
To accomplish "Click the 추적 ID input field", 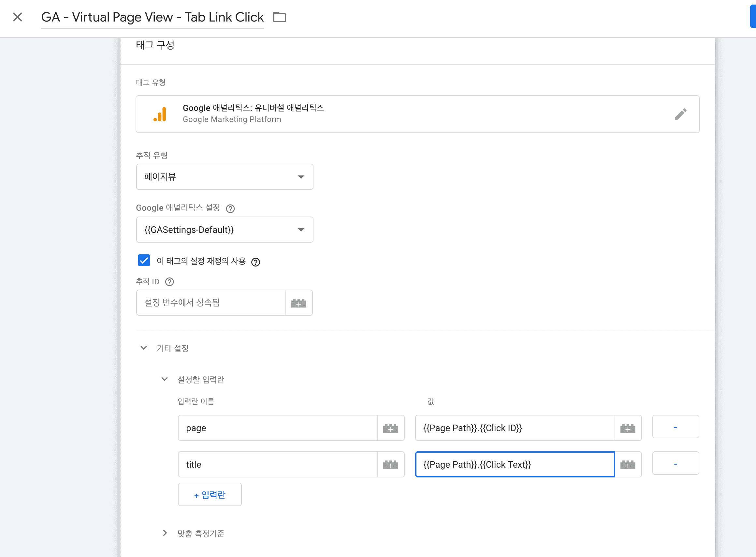I will (x=211, y=303).
